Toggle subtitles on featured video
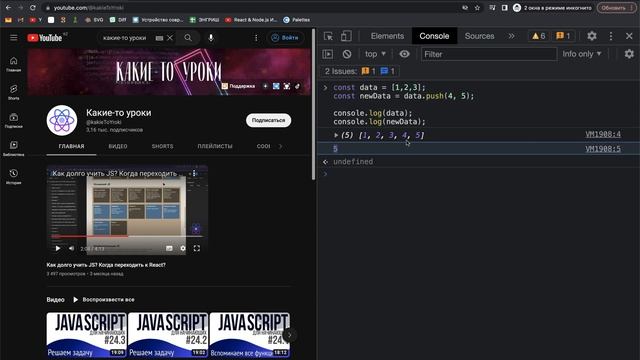This screenshot has height=360, width=640. [169, 248]
